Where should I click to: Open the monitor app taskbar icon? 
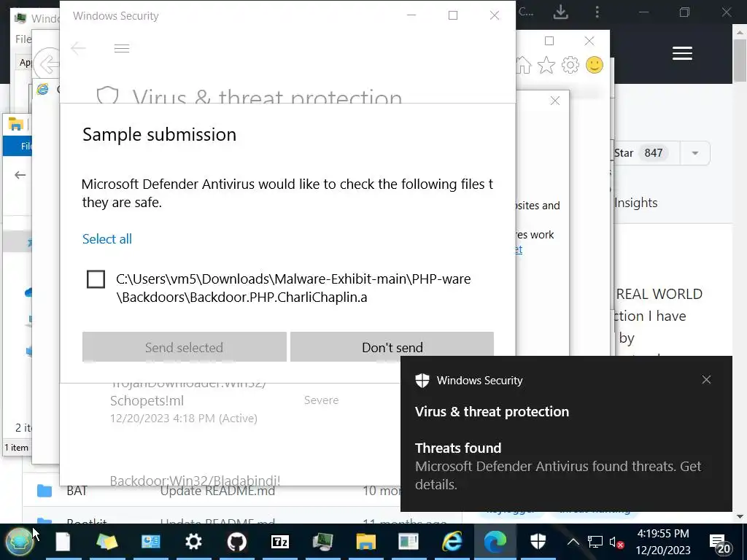(x=323, y=542)
